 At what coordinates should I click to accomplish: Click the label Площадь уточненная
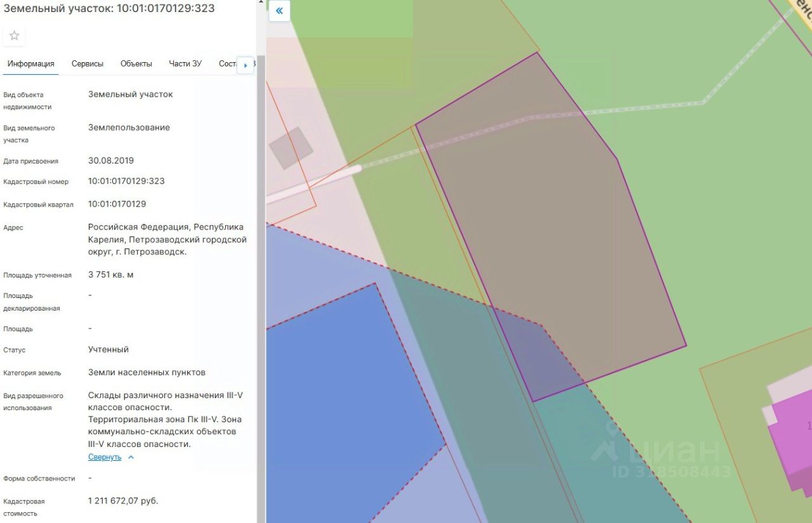[37, 276]
